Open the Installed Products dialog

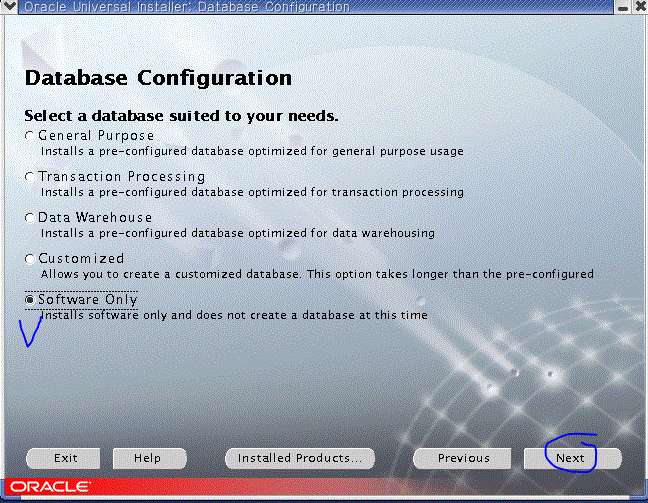click(x=300, y=458)
